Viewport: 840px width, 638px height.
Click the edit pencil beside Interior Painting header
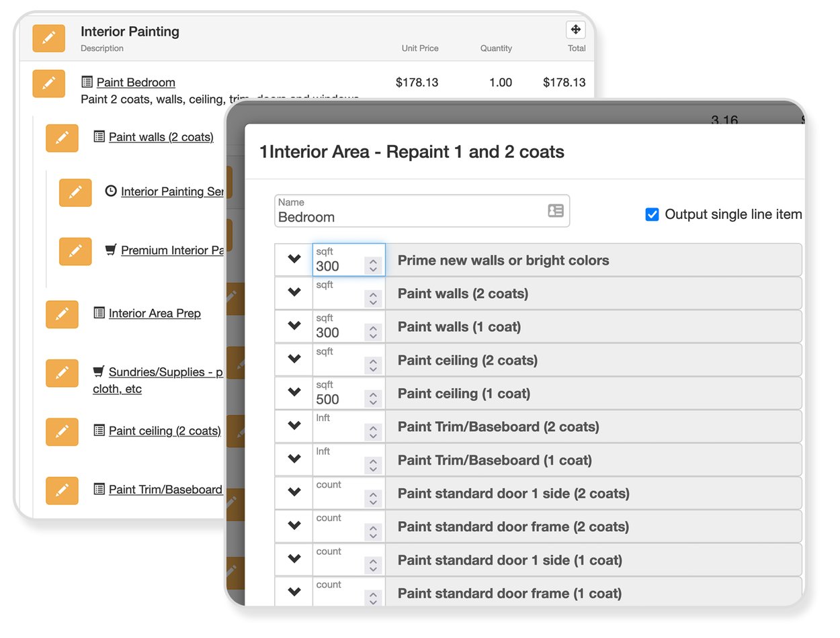[48, 38]
